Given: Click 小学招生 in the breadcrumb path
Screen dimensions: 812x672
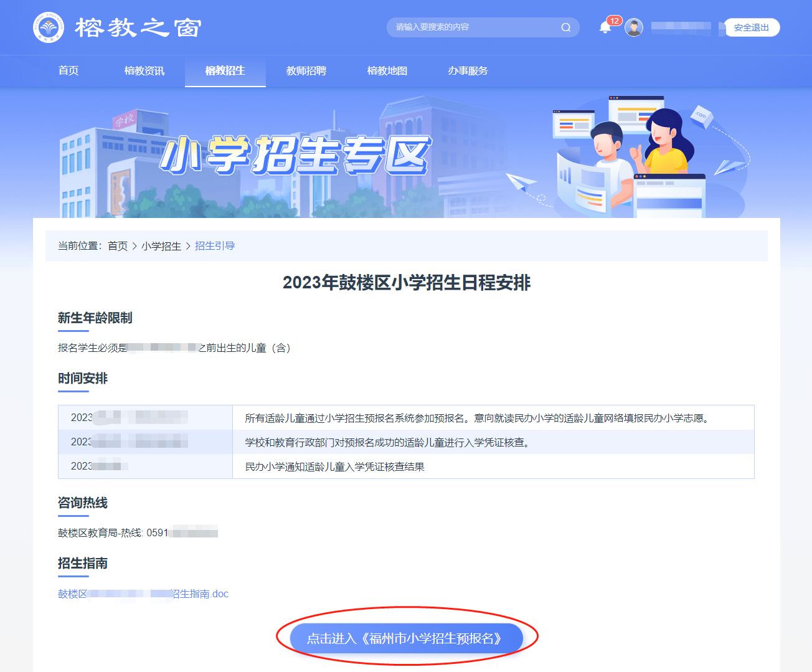Looking at the screenshot, I should point(161,246).
